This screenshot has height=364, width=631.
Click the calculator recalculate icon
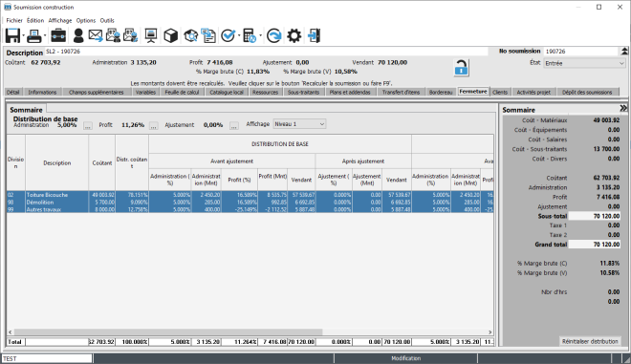point(250,35)
